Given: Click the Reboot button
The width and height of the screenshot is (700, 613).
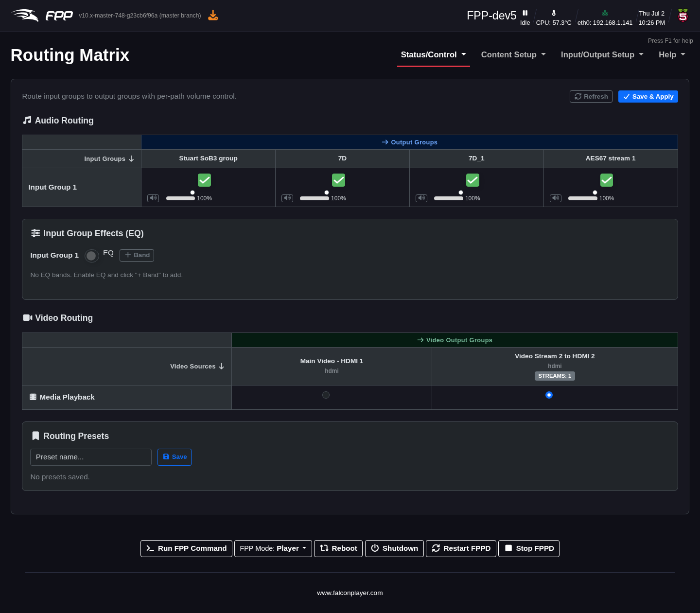Looking at the screenshot, I should tap(338, 548).
